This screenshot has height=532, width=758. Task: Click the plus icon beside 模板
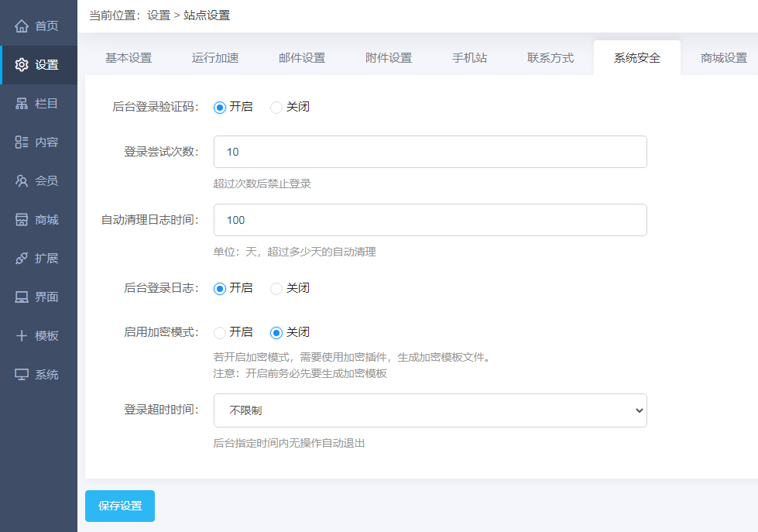click(22, 336)
